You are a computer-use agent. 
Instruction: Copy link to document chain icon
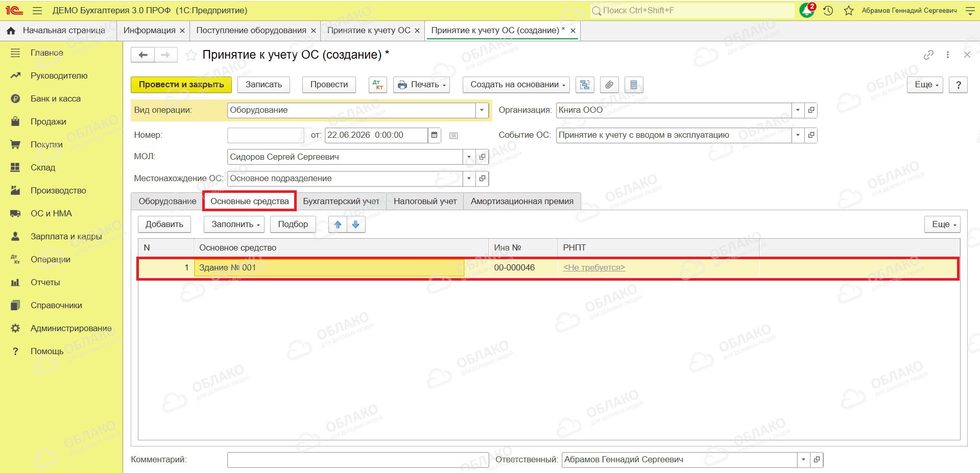[928, 55]
